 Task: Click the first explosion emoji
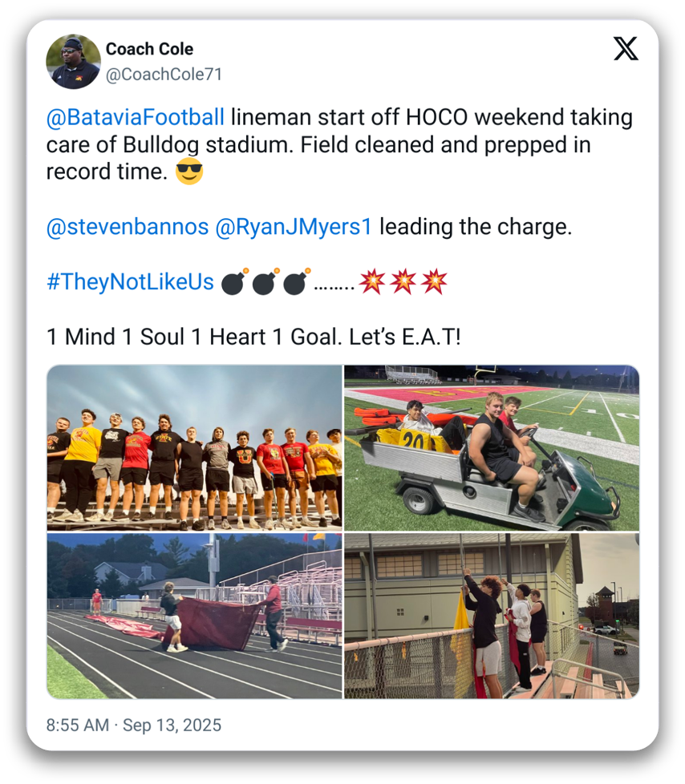click(372, 282)
